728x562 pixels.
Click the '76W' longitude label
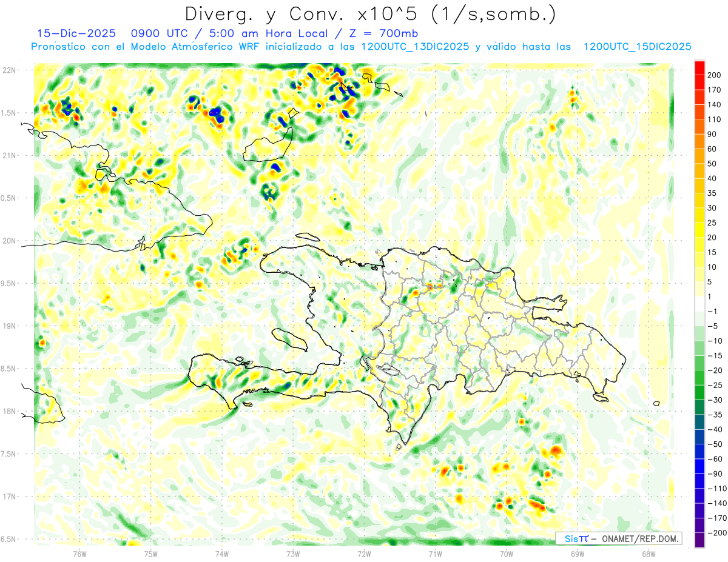(79, 554)
